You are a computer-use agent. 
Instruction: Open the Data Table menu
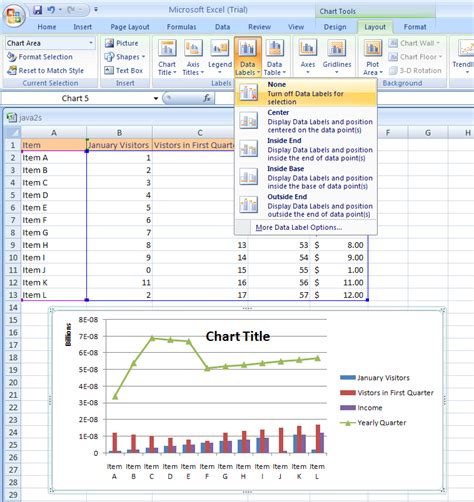click(275, 57)
